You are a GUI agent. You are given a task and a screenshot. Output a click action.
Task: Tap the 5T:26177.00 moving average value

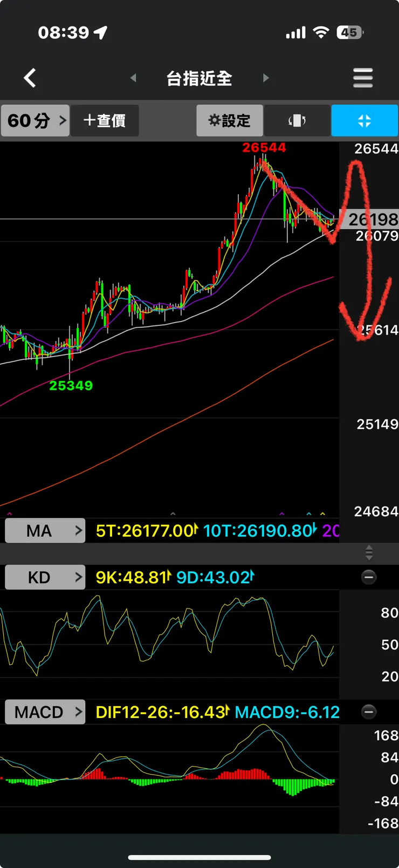click(147, 531)
